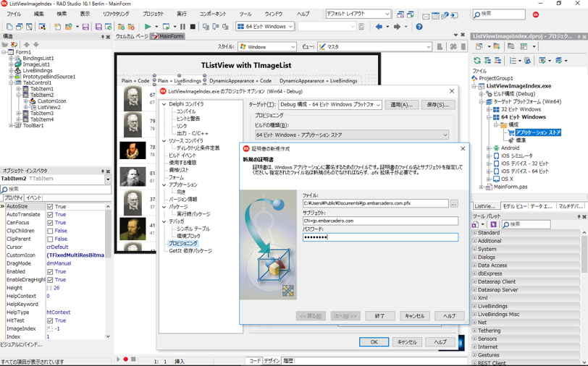Click the purple Save icon in toolbar

[x=85, y=27]
